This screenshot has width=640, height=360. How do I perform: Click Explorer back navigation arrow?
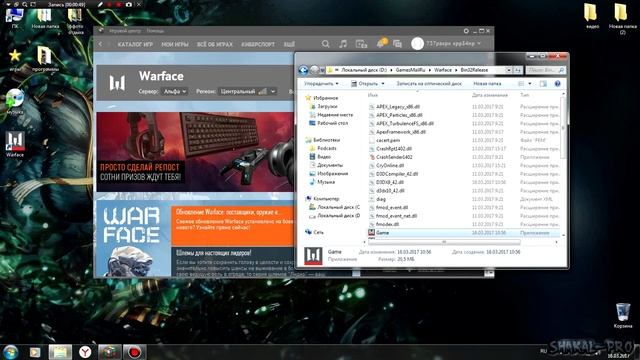pyautogui.click(x=303, y=70)
